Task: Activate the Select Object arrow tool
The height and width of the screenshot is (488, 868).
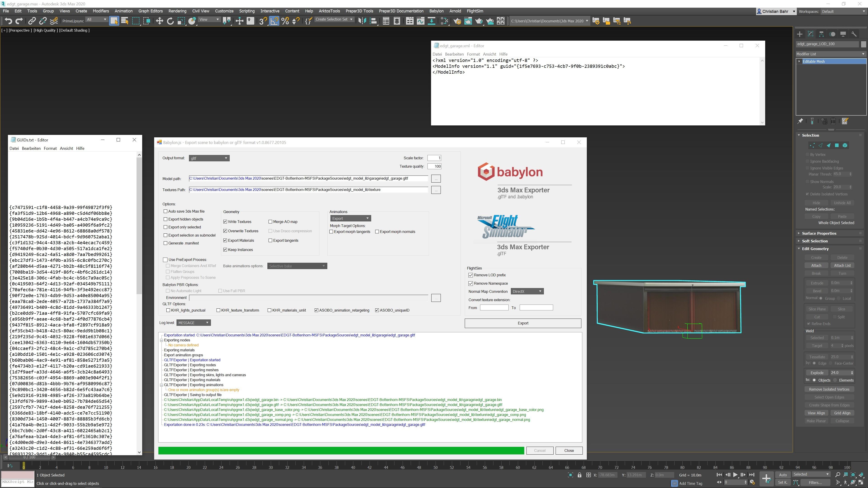Action: [114, 21]
